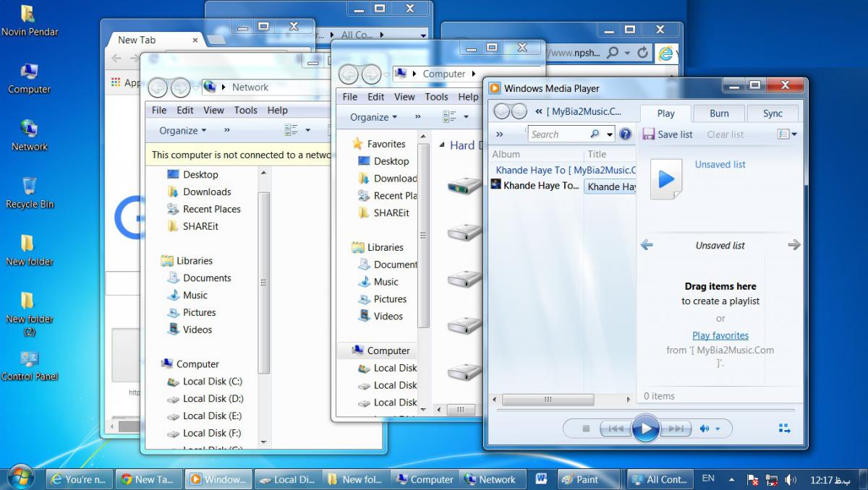868x490 pixels.
Task: Open Tools menu in Network window
Action: [245, 111]
